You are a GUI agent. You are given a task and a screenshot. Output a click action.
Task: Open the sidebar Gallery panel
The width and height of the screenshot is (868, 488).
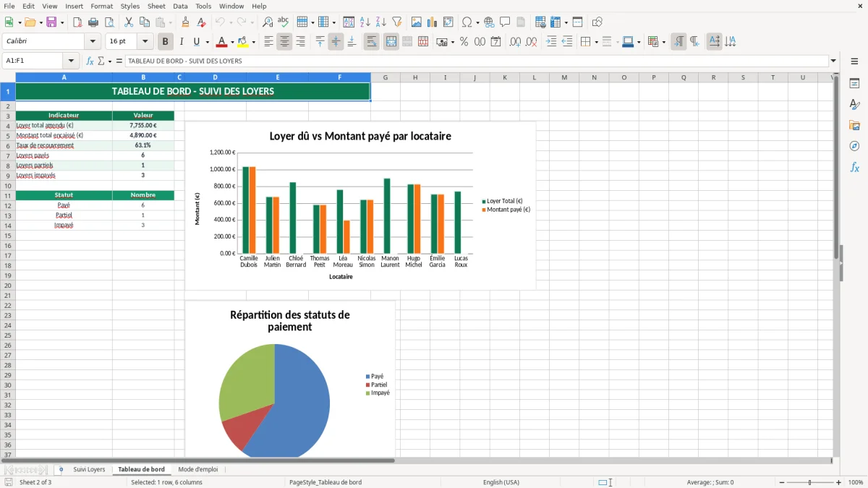pyautogui.click(x=854, y=125)
